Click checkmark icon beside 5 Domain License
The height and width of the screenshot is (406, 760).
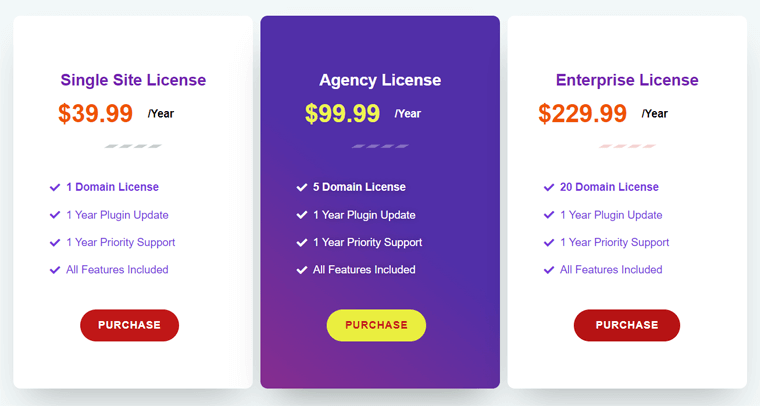(x=302, y=187)
